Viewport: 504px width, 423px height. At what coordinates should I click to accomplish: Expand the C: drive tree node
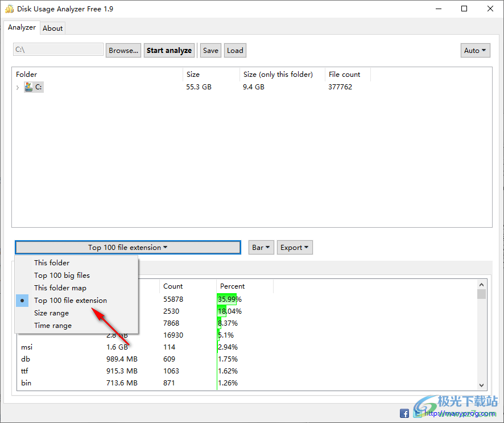[18, 87]
